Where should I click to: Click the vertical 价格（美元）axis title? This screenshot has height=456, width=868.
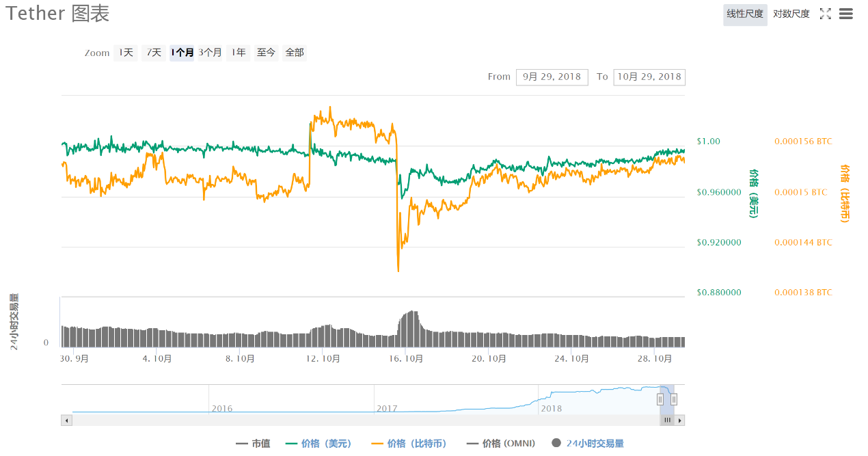754,193
